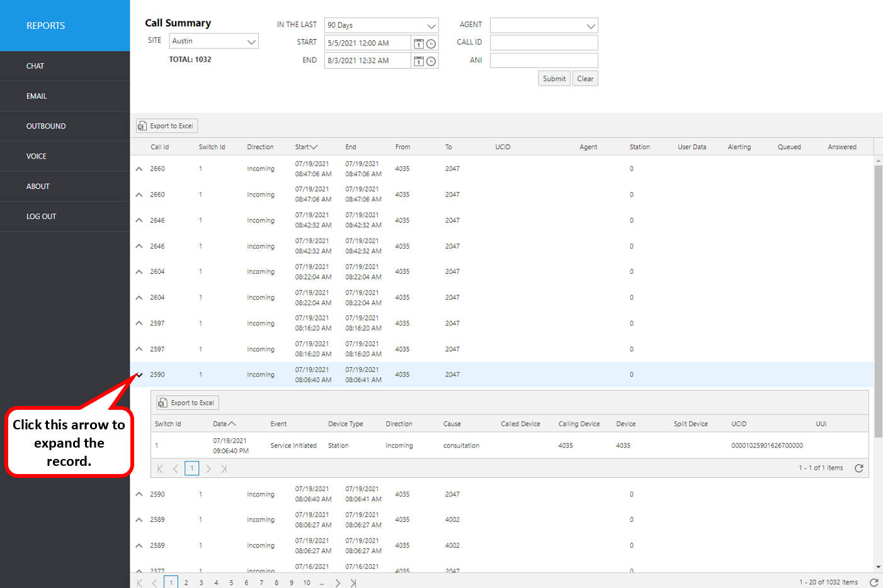Open the REPORTS section
The height and width of the screenshot is (588, 883).
(x=65, y=26)
